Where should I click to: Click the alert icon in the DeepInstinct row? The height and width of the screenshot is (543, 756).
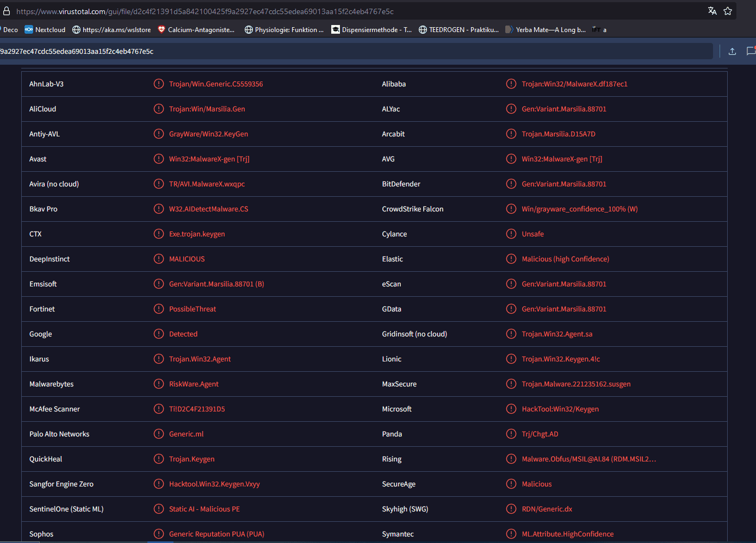coord(159,259)
